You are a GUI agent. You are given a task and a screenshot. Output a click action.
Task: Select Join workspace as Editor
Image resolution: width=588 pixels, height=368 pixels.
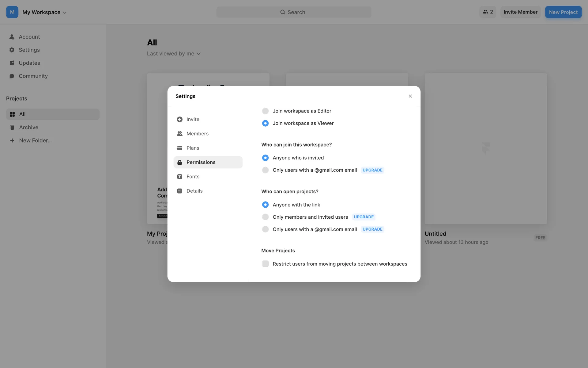265,111
